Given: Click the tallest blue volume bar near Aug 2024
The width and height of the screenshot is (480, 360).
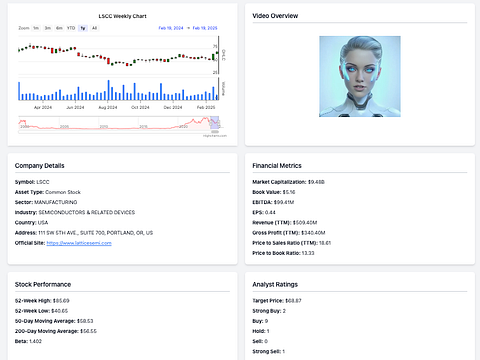Looking at the screenshot, I should (109, 90).
